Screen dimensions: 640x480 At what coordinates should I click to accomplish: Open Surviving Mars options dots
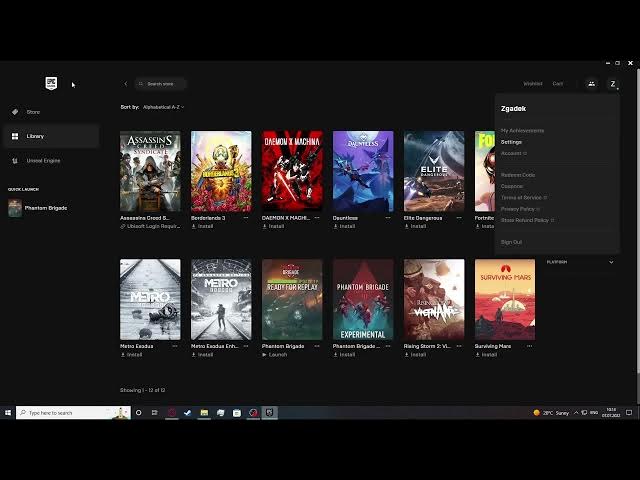529,346
